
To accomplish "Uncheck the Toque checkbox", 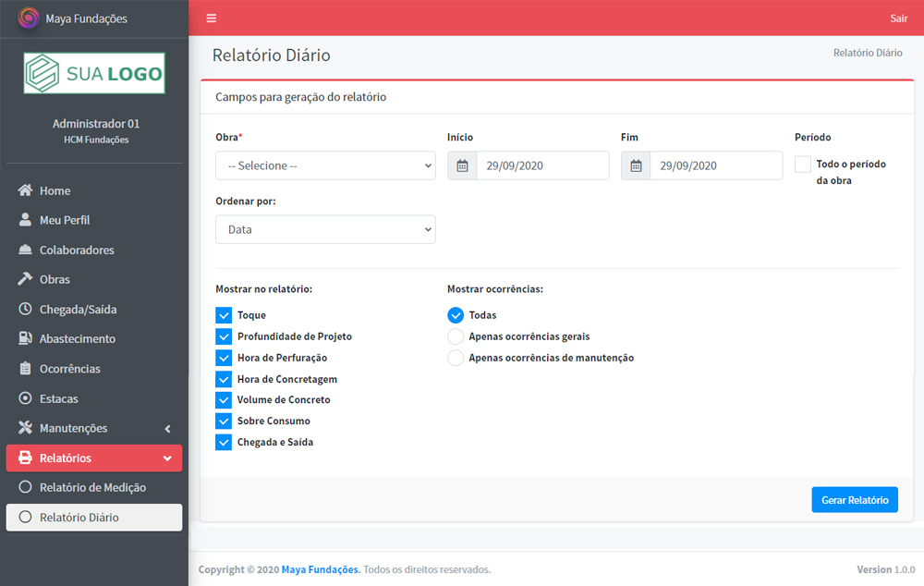I will (224, 315).
